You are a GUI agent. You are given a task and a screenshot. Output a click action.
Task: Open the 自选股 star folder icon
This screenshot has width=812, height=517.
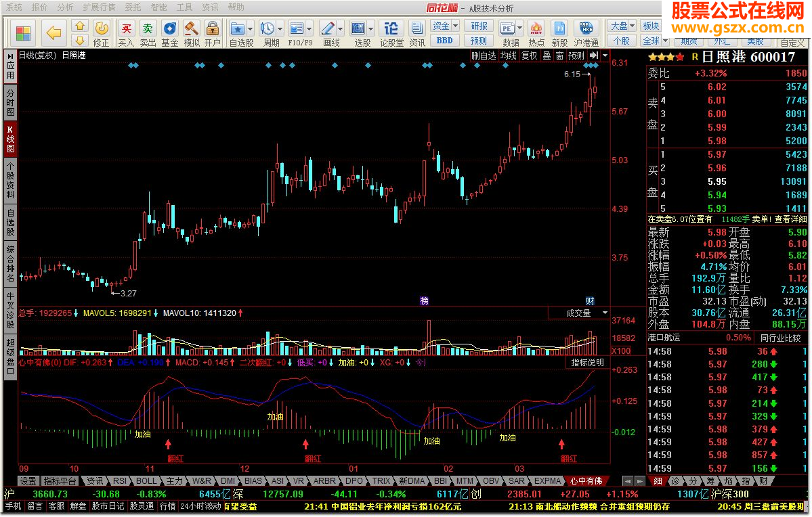pos(238,28)
